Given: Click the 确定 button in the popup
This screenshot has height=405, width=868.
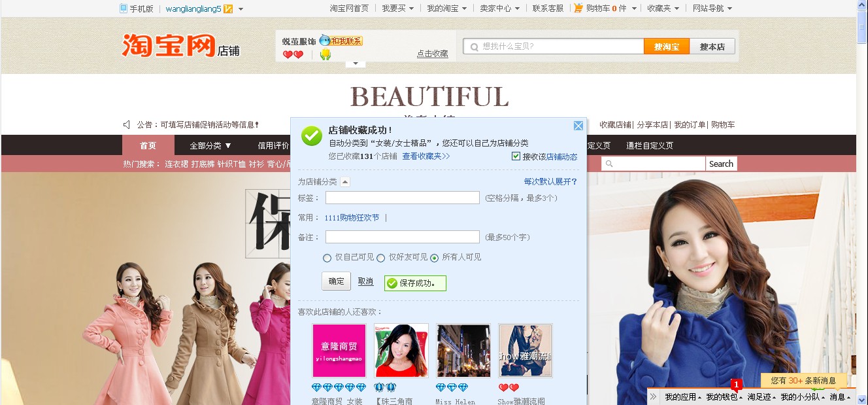Looking at the screenshot, I should tap(336, 281).
